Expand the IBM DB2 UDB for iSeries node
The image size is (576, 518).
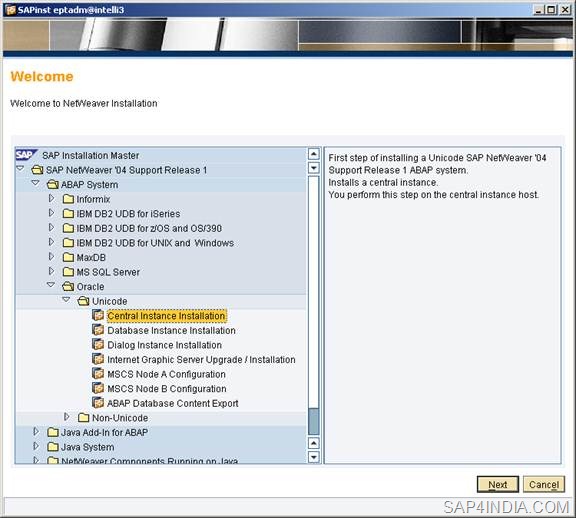pyautogui.click(x=51, y=213)
